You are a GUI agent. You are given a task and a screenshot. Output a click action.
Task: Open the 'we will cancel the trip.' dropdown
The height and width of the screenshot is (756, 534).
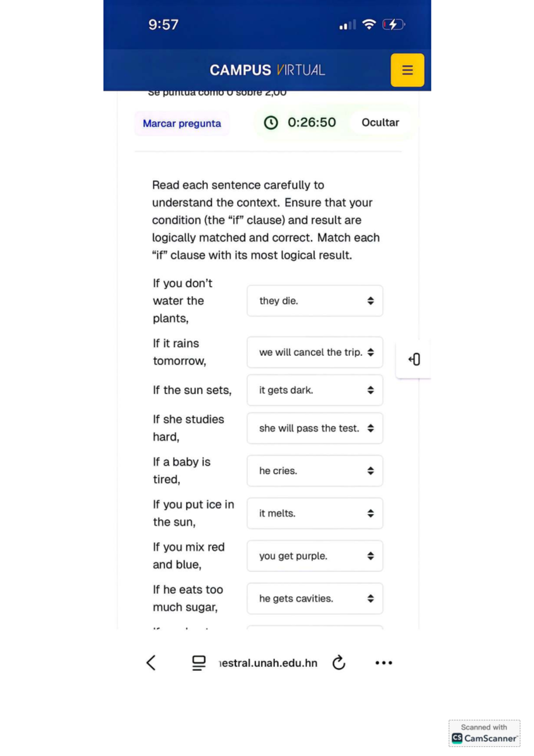coord(315,352)
